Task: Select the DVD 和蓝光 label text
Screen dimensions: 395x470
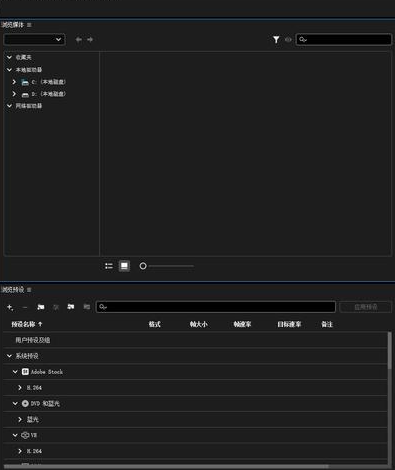Action: pyautogui.click(x=45, y=403)
